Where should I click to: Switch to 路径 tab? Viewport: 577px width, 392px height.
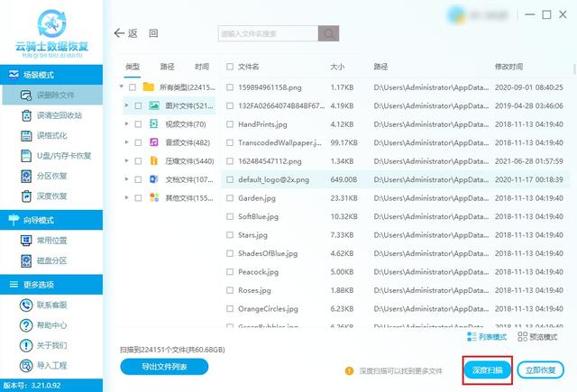(167, 67)
